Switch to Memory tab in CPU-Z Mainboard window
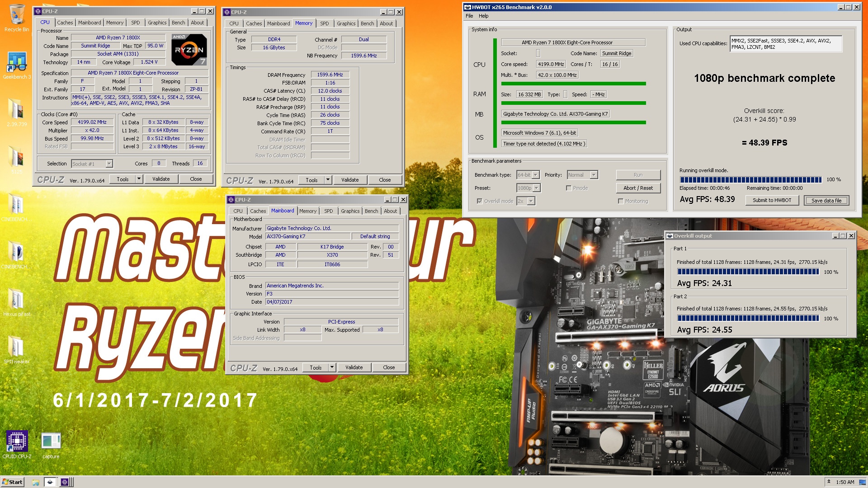 (x=308, y=211)
